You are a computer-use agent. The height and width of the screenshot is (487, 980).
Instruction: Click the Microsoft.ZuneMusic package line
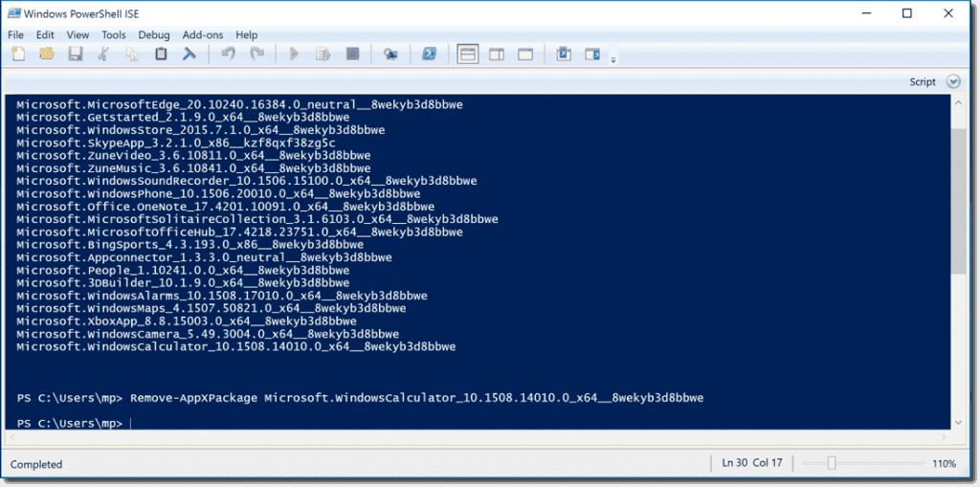click(193, 168)
